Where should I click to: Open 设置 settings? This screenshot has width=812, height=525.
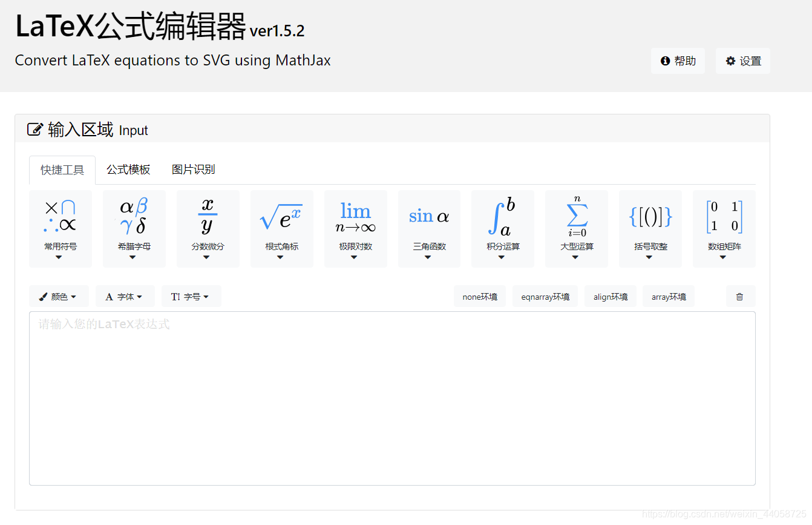(x=743, y=61)
